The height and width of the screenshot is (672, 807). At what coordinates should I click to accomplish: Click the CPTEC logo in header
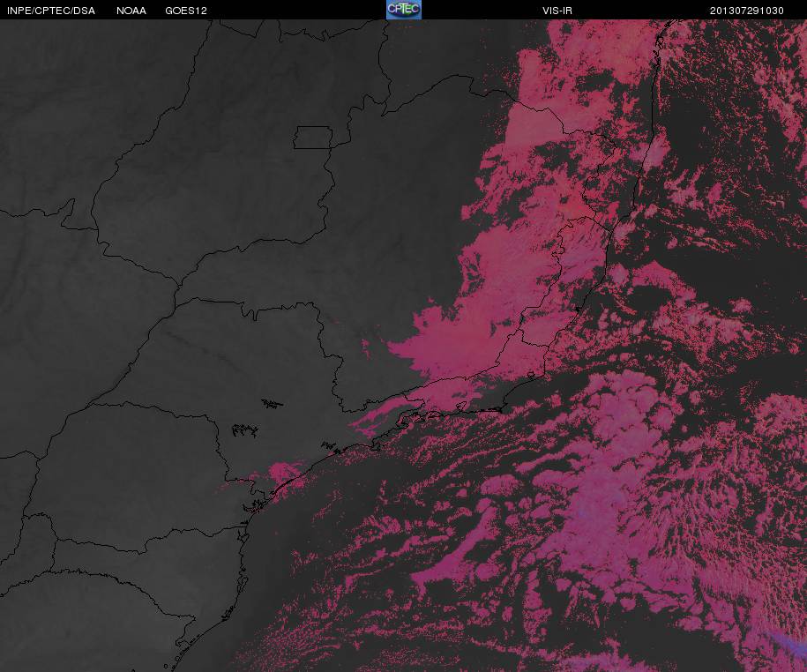(x=404, y=10)
